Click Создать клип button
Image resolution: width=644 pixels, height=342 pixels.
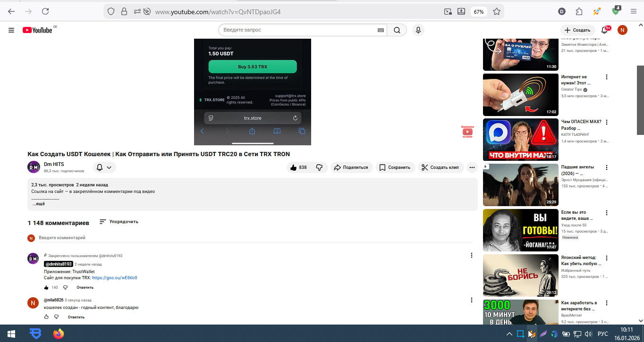[x=441, y=167]
